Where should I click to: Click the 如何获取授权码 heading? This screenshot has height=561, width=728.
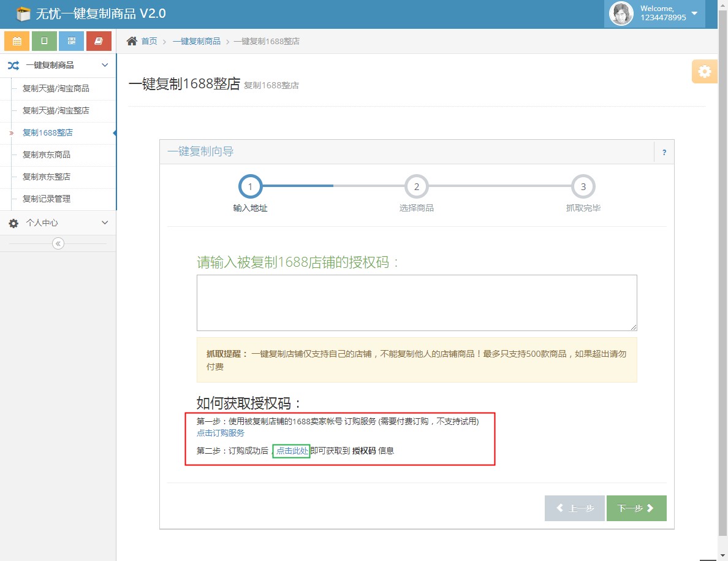pos(248,403)
